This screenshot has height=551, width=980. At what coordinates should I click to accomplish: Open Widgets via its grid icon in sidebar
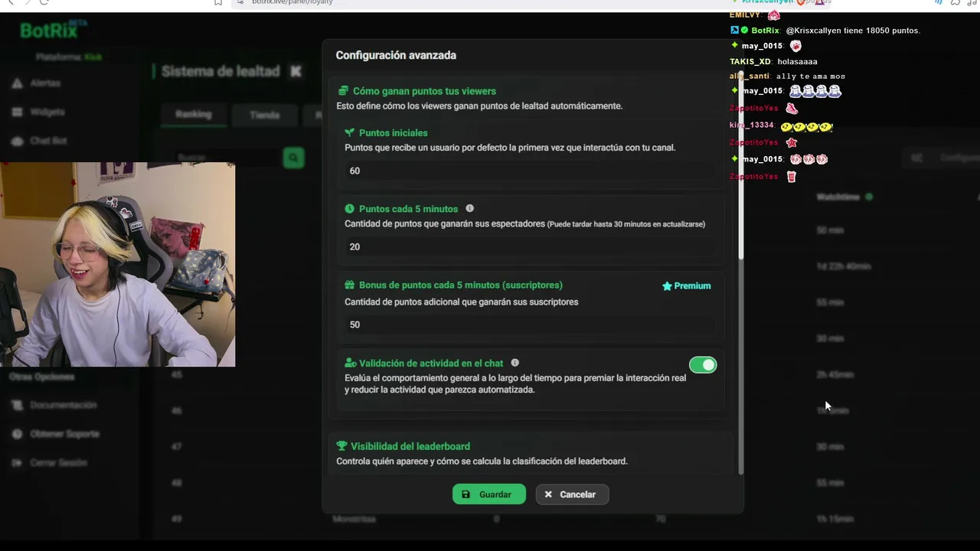point(17,112)
